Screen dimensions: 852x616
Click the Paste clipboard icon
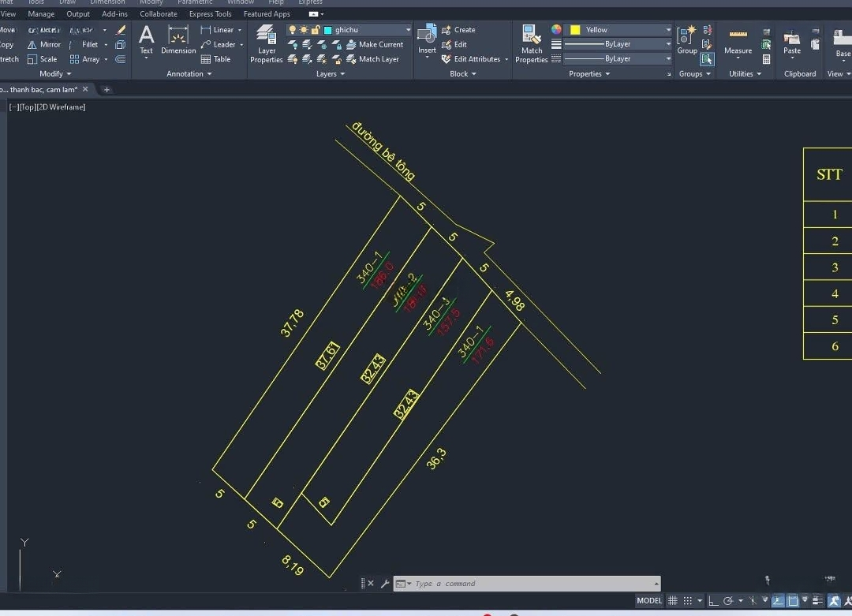tap(792, 43)
